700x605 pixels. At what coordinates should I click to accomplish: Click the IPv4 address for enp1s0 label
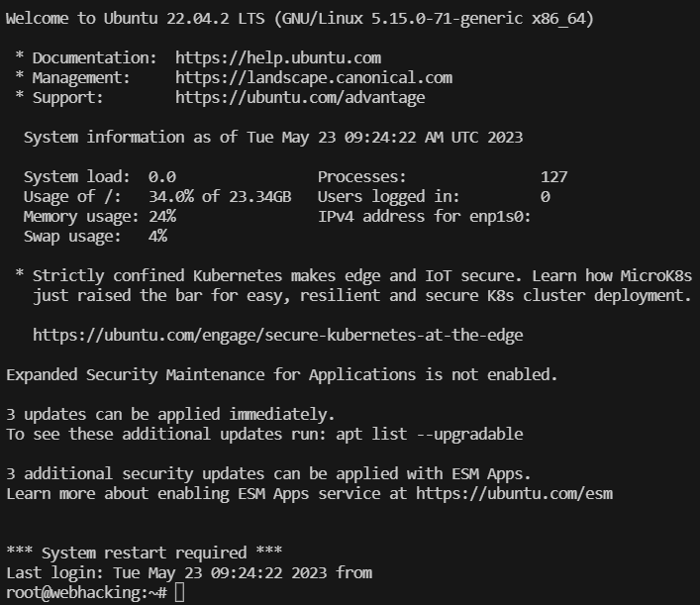(424, 217)
